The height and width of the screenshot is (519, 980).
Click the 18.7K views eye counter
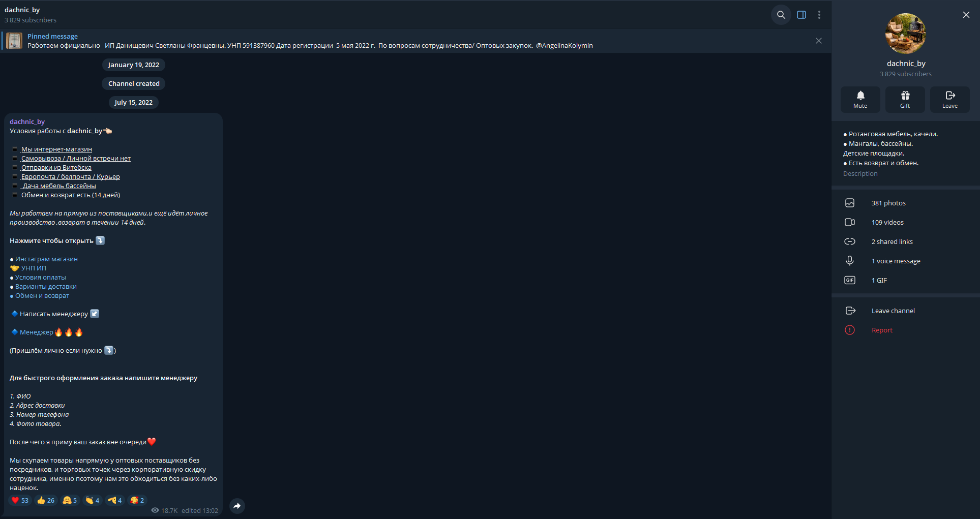[x=164, y=510]
